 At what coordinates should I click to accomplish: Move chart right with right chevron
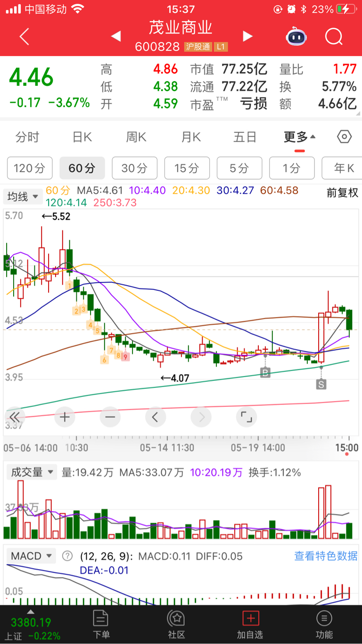click(201, 417)
